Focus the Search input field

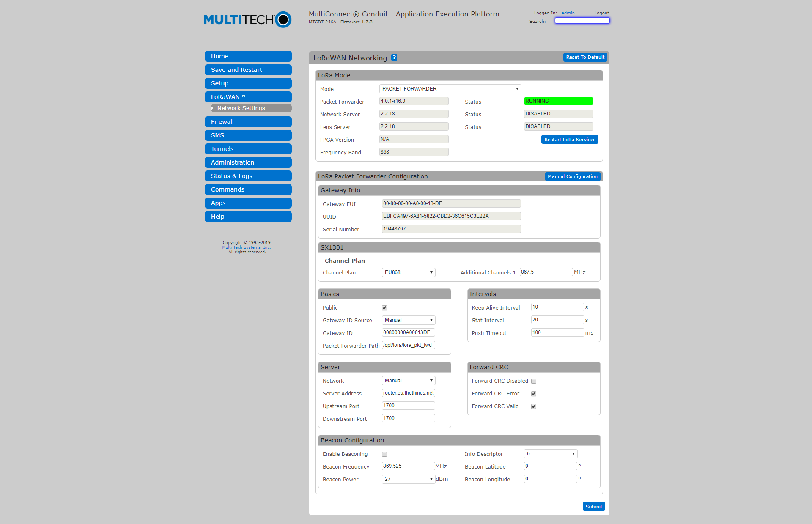(582, 21)
